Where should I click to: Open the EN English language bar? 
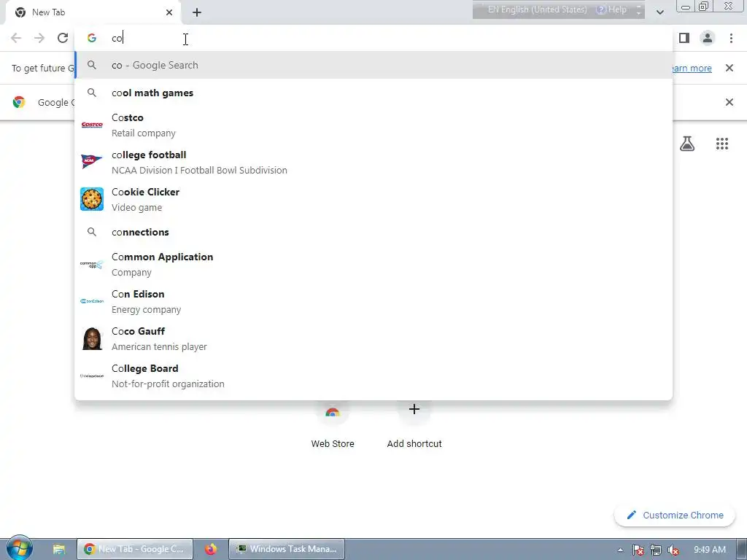coord(538,9)
